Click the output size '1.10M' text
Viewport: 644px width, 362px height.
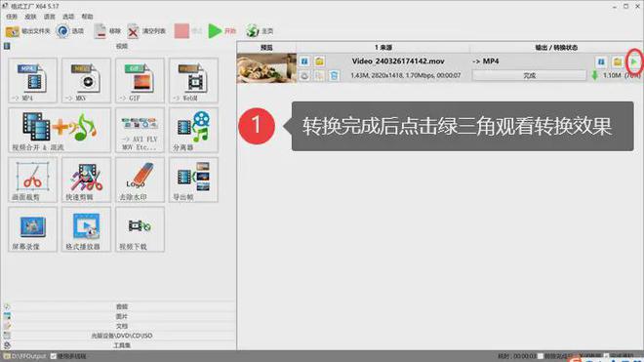pos(612,75)
